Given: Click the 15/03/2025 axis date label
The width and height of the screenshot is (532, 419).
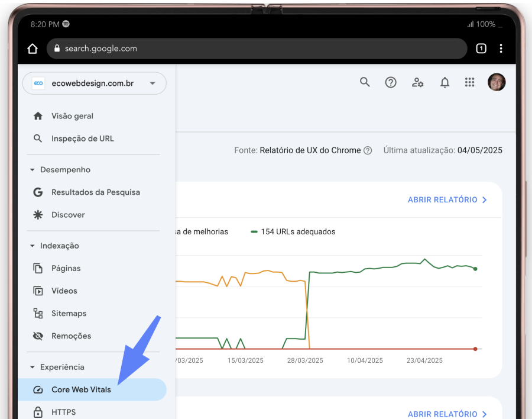Looking at the screenshot, I should (x=245, y=360).
